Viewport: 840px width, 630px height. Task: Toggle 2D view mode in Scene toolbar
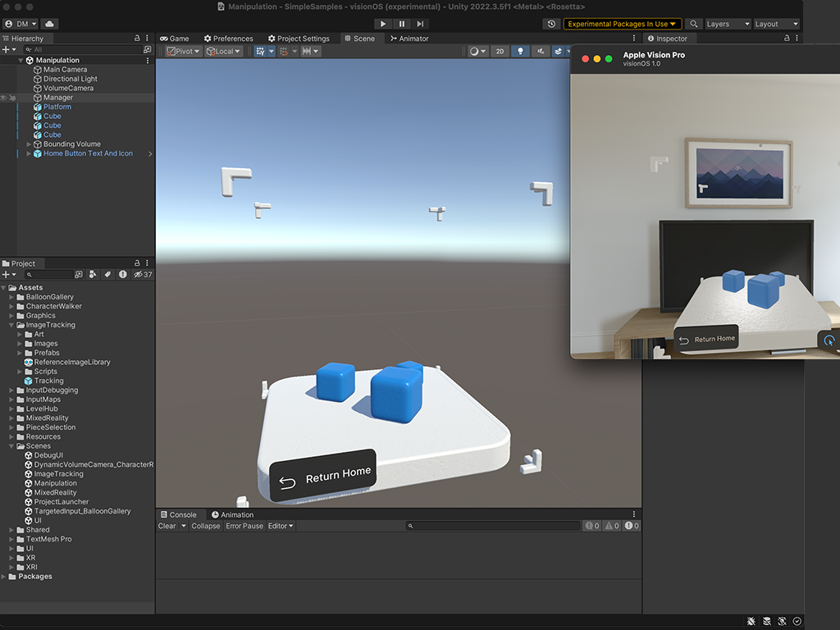[500, 51]
